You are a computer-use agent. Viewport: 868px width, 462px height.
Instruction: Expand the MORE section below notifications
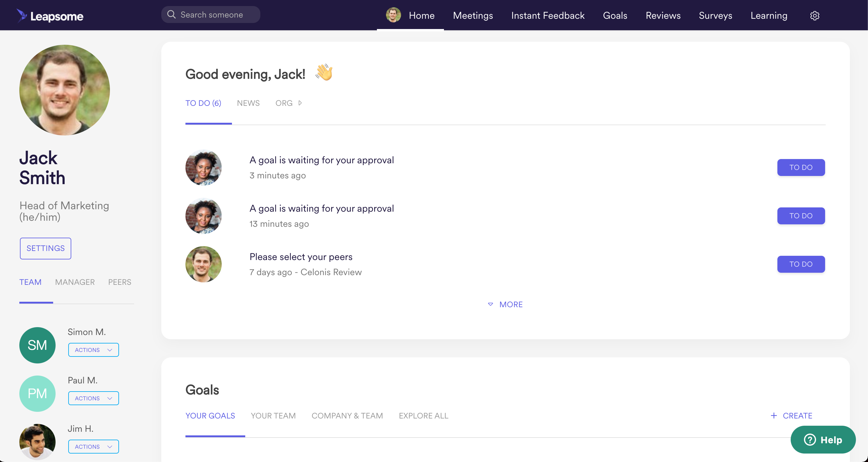(505, 304)
